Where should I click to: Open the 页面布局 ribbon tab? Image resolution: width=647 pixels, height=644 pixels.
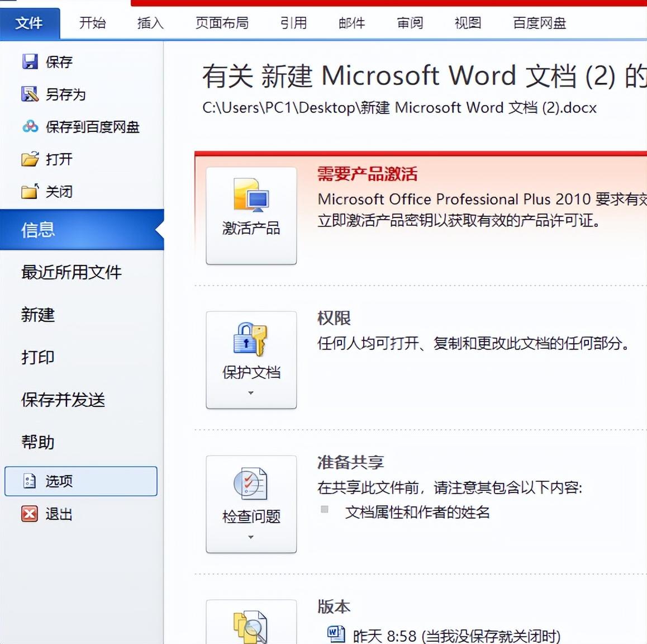pyautogui.click(x=222, y=23)
